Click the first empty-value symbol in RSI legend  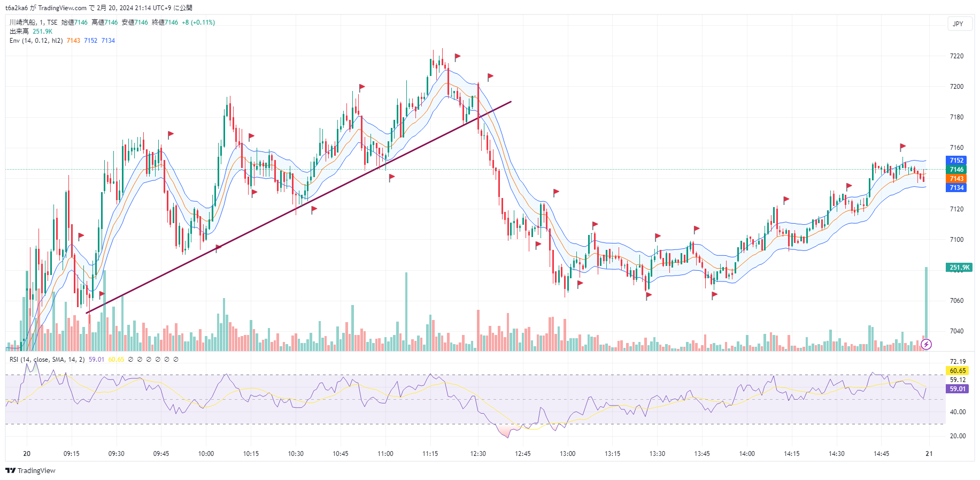point(130,360)
